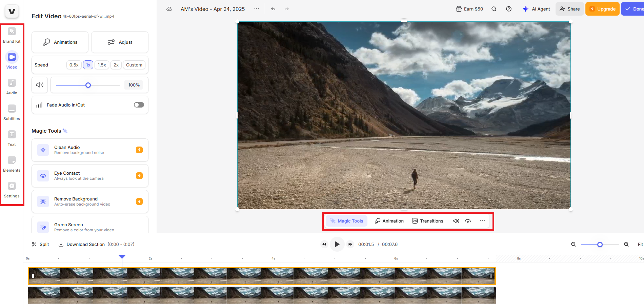Toggle Fade Audio In/Out
This screenshot has height=308, width=644.
(x=139, y=105)
